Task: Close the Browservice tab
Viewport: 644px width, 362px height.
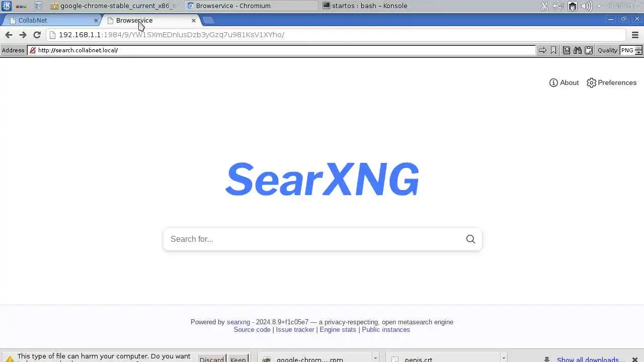Action: [x=194, y=21]
